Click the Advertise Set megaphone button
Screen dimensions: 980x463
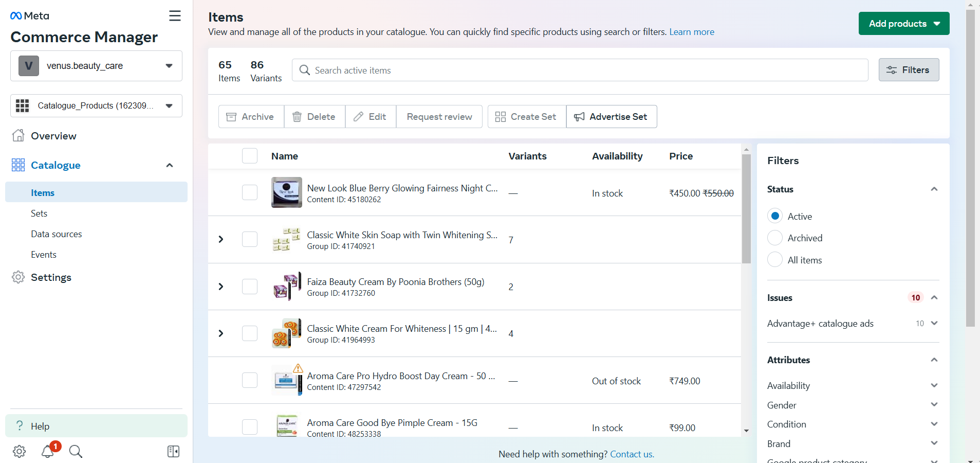(611, 117)
